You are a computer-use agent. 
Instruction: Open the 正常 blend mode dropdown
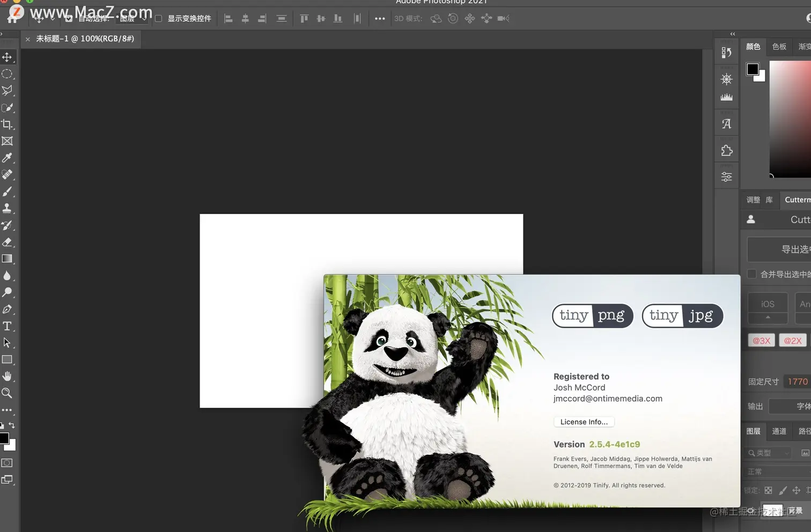[778, 472]
